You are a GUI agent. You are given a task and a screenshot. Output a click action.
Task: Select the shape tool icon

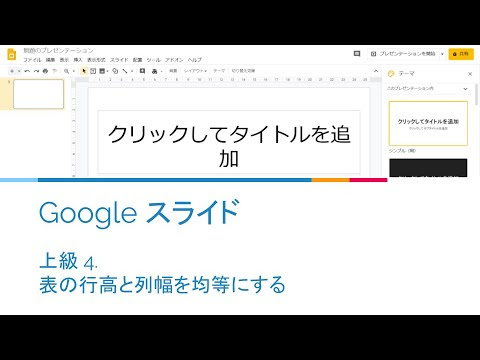(115, 71)
